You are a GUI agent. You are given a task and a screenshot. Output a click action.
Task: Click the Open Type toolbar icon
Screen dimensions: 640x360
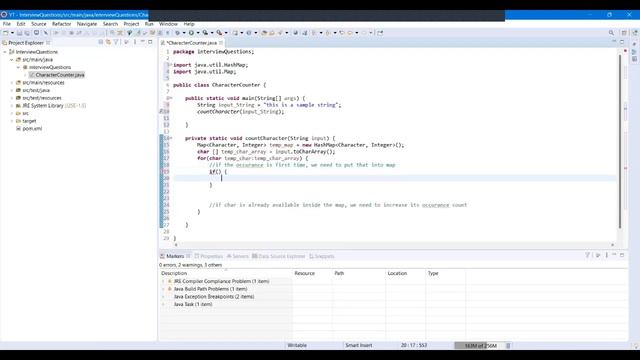(264, 33)
